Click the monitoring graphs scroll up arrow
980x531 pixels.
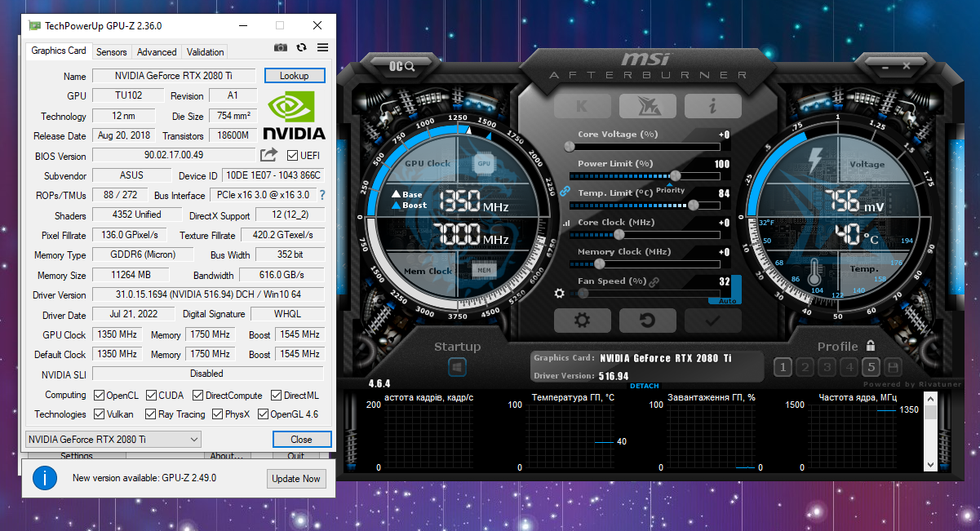pyautogui.click(x=931, y=398)
